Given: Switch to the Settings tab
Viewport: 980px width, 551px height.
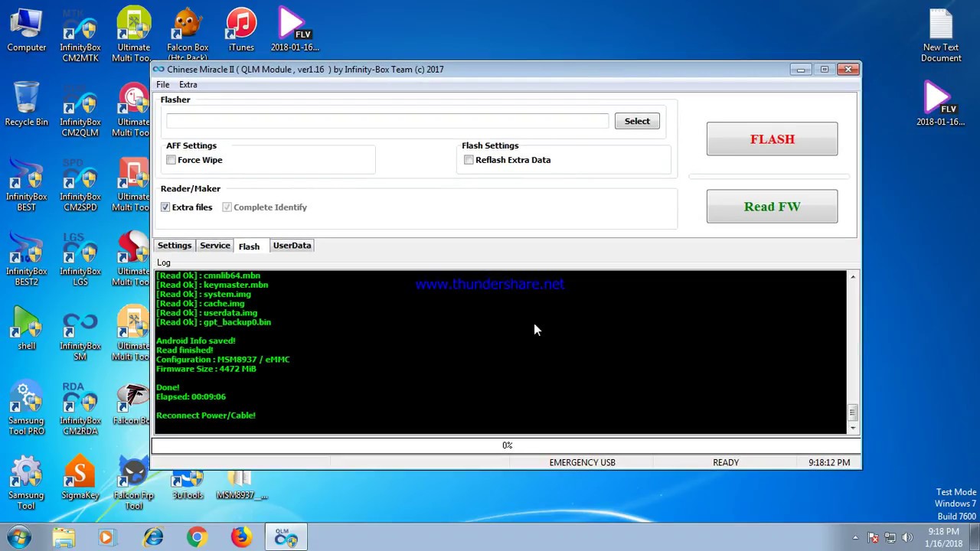Looking at the screenshot, I should click(175, 246).
